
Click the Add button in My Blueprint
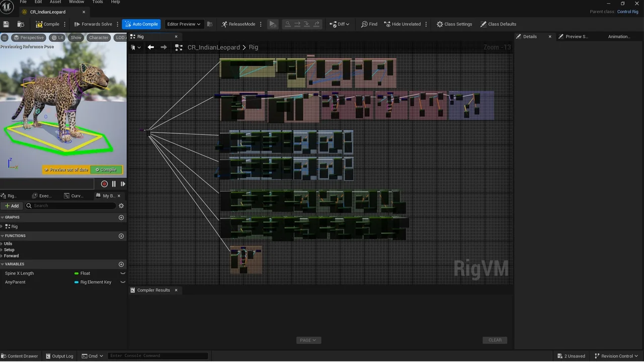12,206
